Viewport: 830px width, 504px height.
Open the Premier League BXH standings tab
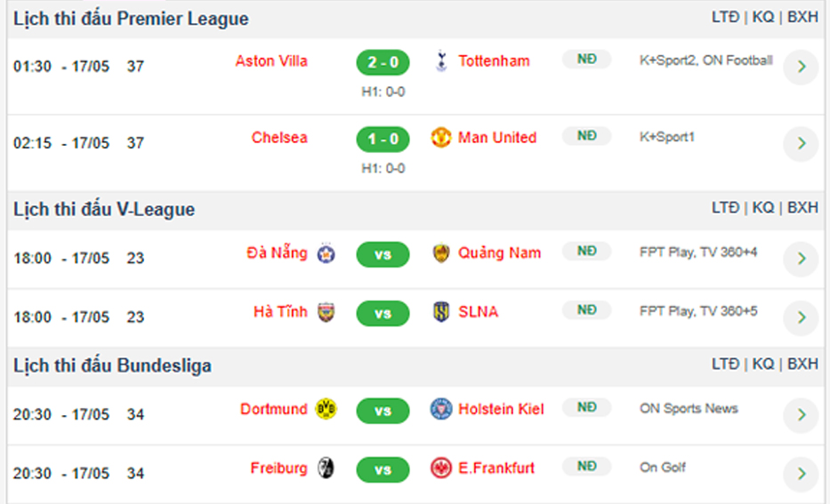(x=802, y=17)
